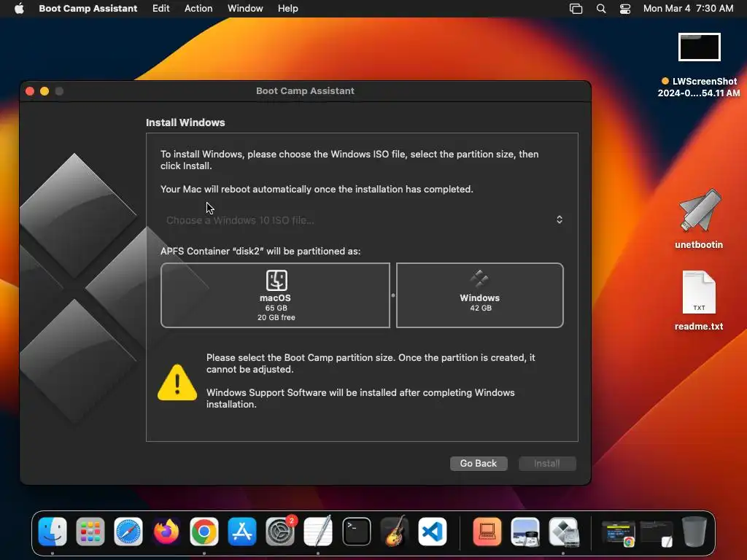Close the Boot Camp Assistant window
747x560 pixels.
pos(29,91)
